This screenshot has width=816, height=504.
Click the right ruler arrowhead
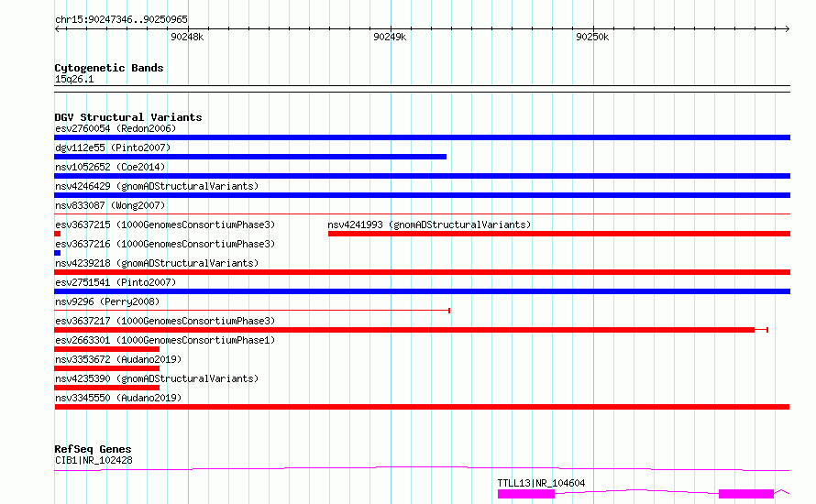pyautogui.click(x=787, y=28)
